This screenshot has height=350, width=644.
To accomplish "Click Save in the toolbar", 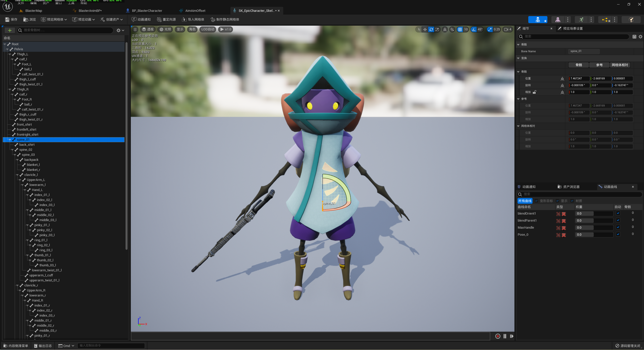I will pos(11,19).
